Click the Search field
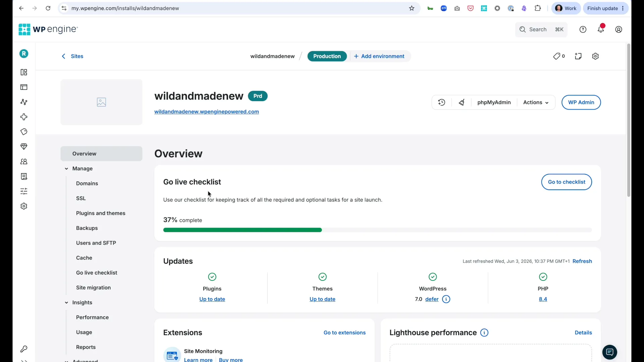 pos(541,29)
